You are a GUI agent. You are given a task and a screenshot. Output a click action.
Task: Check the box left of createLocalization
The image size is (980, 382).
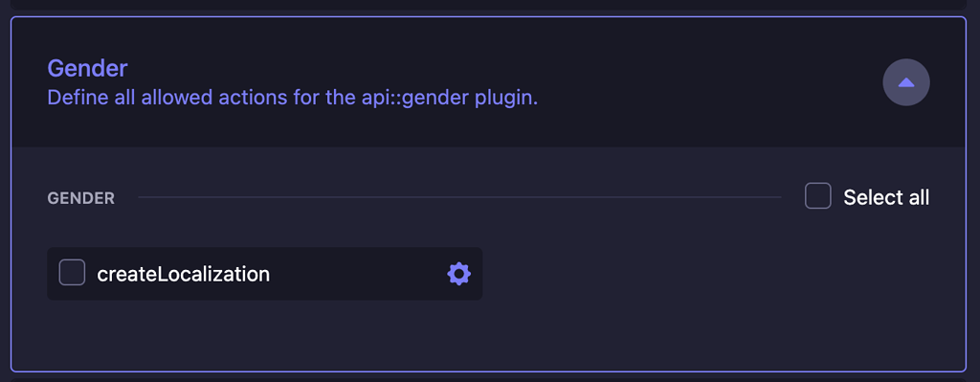tap(72, 273)
